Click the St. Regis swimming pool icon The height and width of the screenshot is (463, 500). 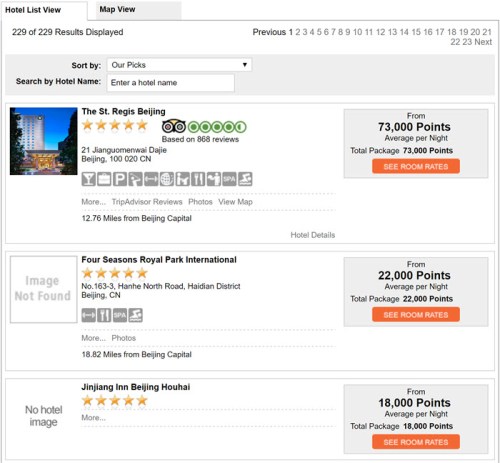245,179
